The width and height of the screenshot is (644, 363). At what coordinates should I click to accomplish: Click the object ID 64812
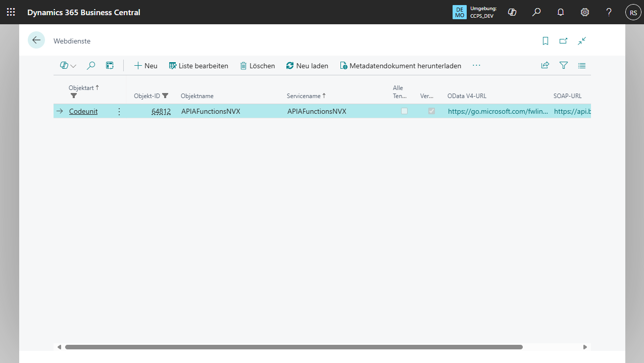pyautogui.click(x=161, y=111)
